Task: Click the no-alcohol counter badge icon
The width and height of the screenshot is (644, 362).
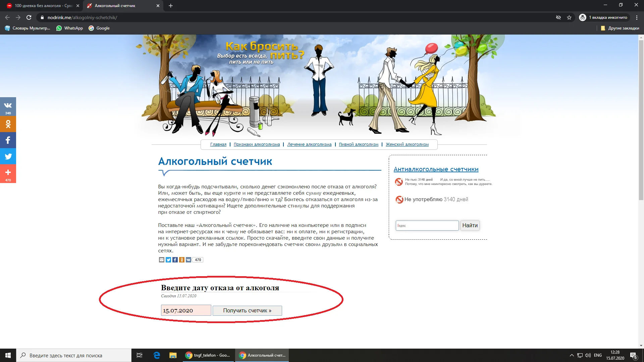Action: click(x=399, y=199)
